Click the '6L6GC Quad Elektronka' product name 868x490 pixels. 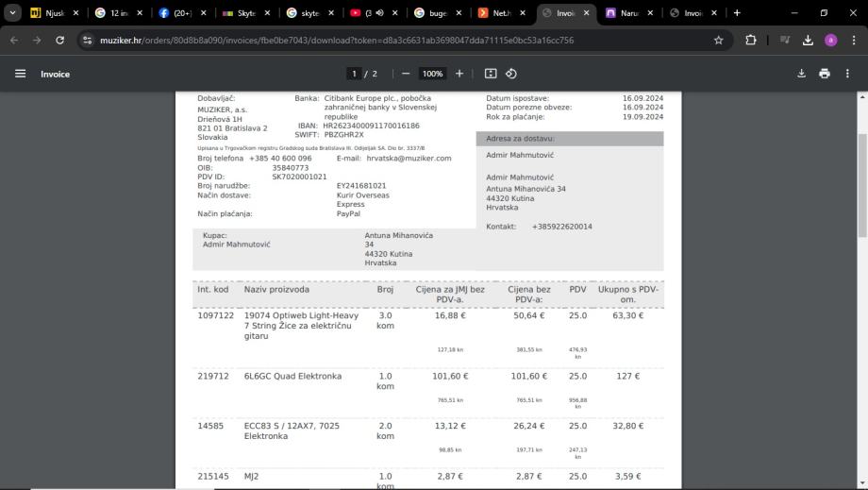[x=292, y=376]
